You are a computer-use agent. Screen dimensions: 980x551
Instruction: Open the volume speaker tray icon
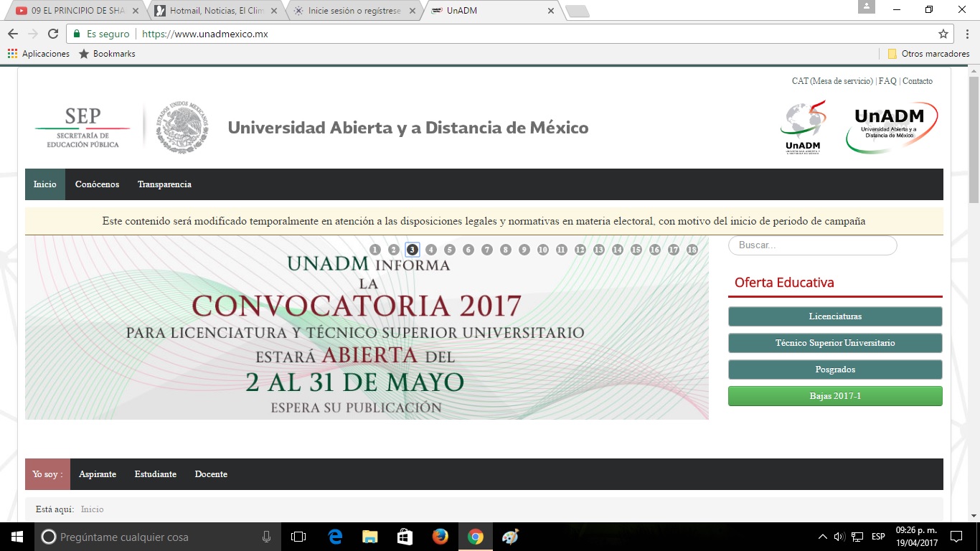pyautogui.click(x=839, y=537)
